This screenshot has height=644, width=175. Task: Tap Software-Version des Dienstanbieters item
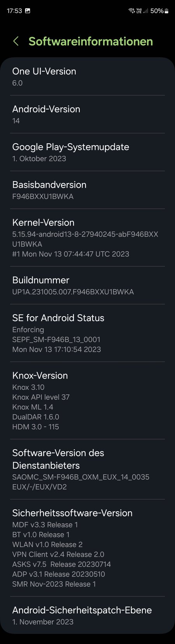coord(87,469)
